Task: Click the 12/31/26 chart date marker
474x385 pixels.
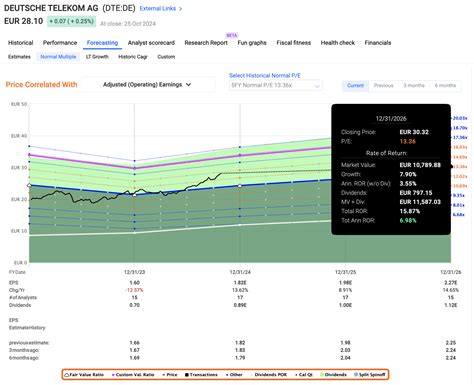Action: point(451,272)
